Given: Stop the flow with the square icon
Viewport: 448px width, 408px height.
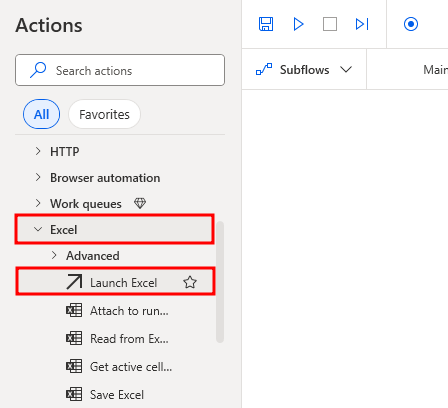Looking at the screenshot, I should [x=330, y=24].
